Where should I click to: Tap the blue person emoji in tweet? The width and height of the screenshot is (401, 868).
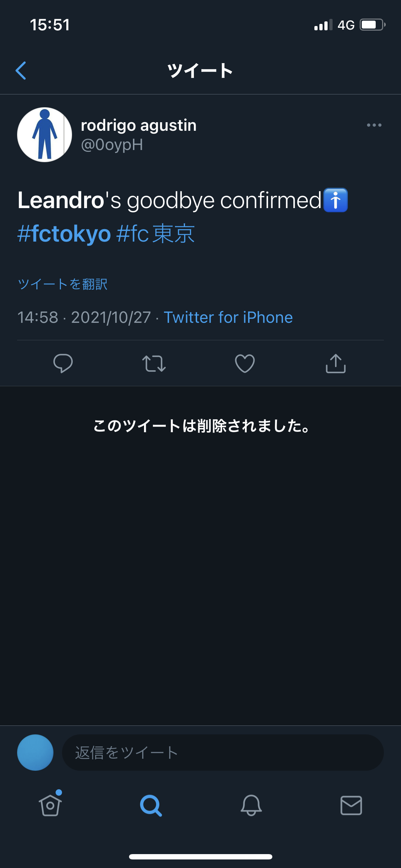tap(335, 200)
